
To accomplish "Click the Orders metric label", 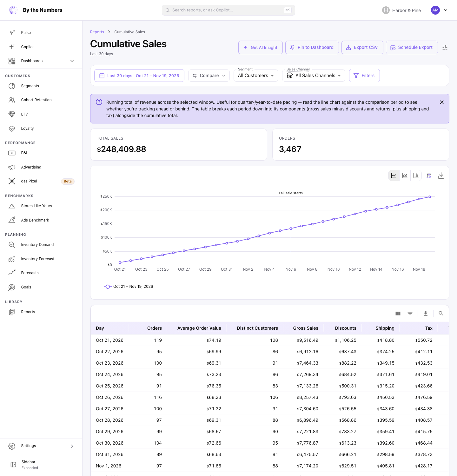I will [287, 138].
